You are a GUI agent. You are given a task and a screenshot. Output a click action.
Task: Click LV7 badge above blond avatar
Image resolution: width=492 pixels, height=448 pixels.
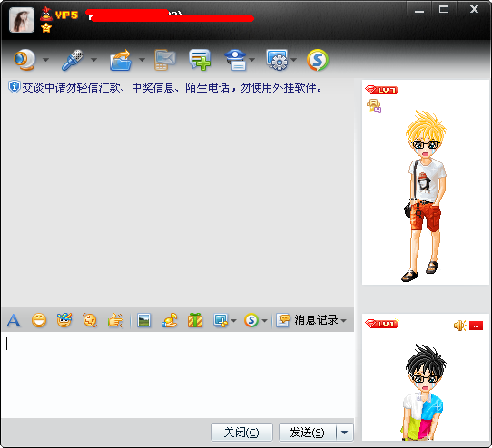(381, 90)
